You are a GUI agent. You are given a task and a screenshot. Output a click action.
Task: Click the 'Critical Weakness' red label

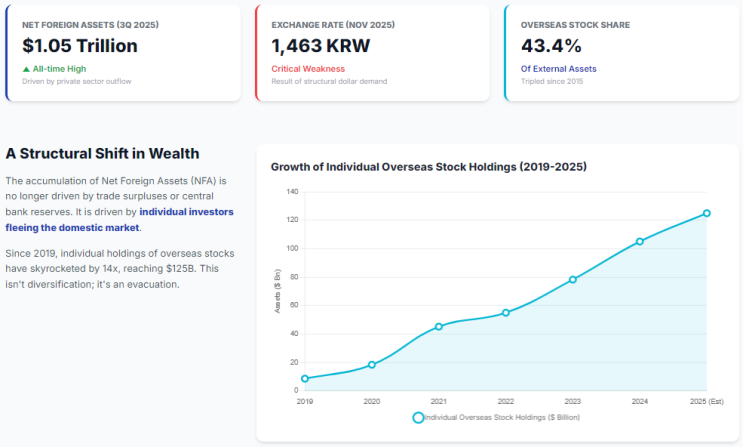[x=308, y=69]
